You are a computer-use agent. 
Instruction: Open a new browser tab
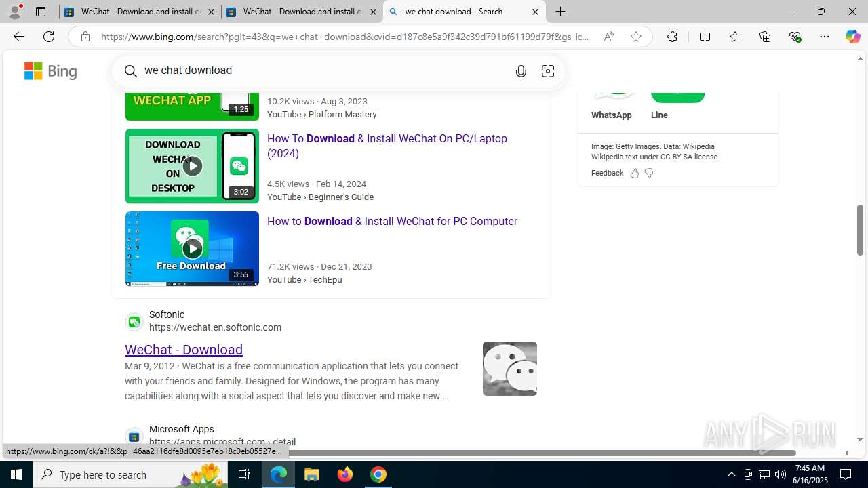tap(561, 12)
